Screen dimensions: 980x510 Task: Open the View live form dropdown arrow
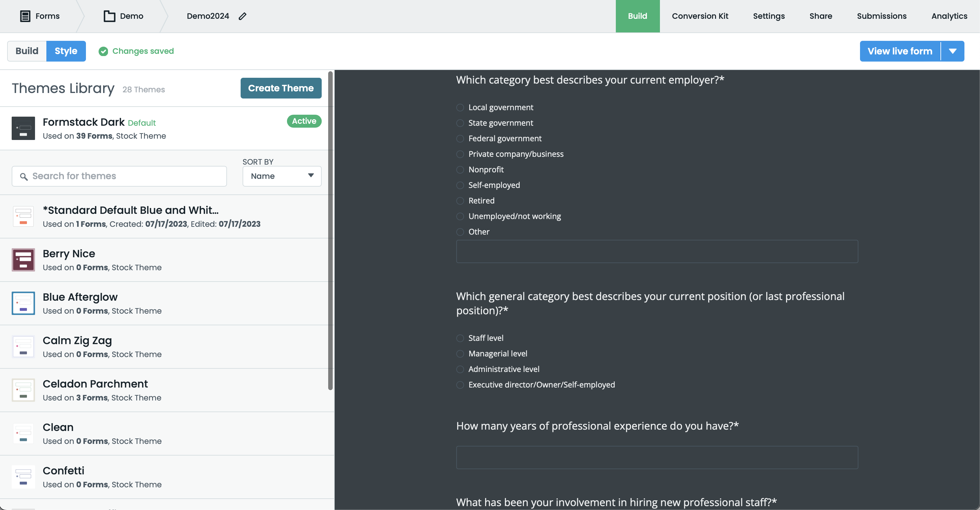pos(953,51)
